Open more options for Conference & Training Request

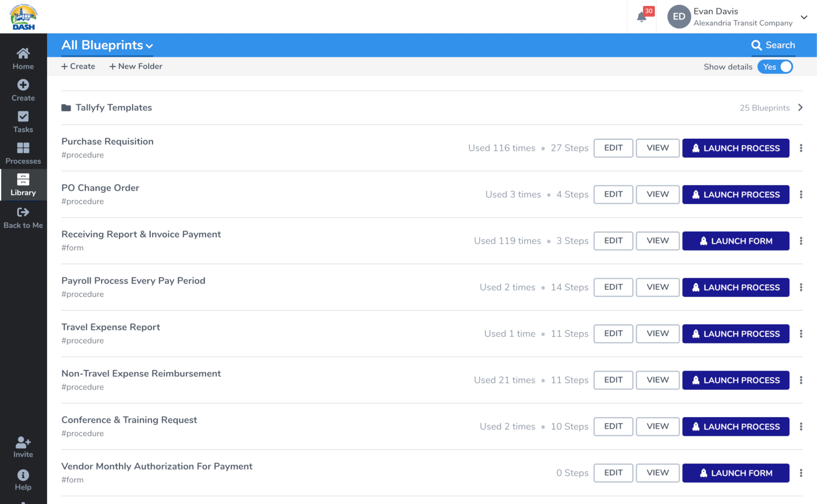pyautogui.click(x=801, y=426)
